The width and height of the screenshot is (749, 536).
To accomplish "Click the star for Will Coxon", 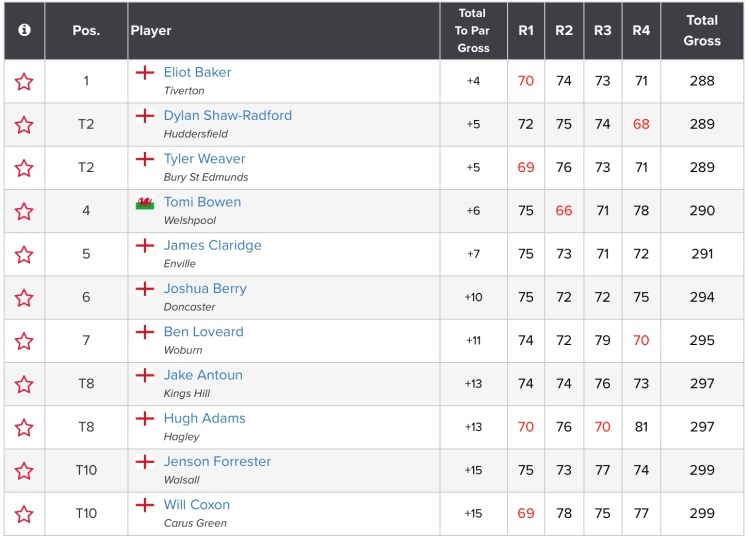I will (x=24, y=514).
